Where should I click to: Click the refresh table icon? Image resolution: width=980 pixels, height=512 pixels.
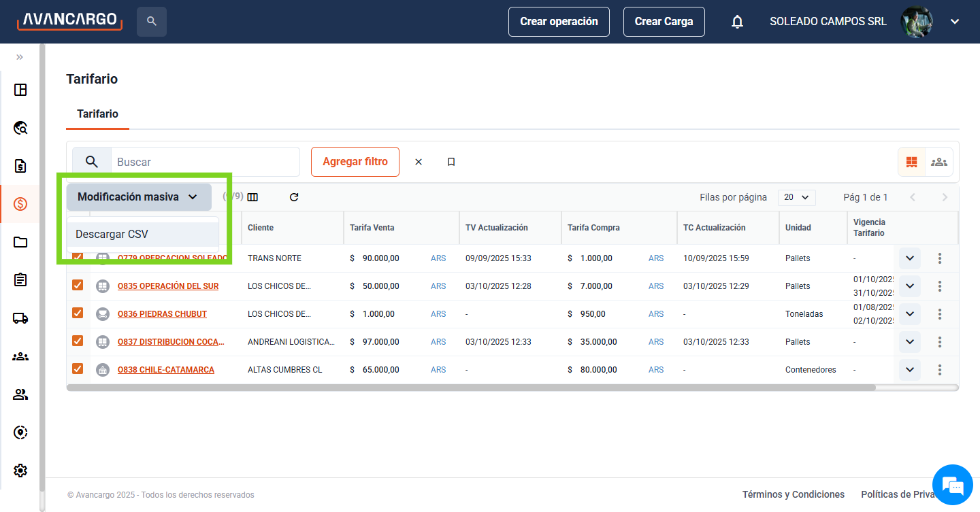(x=294, y=197)
